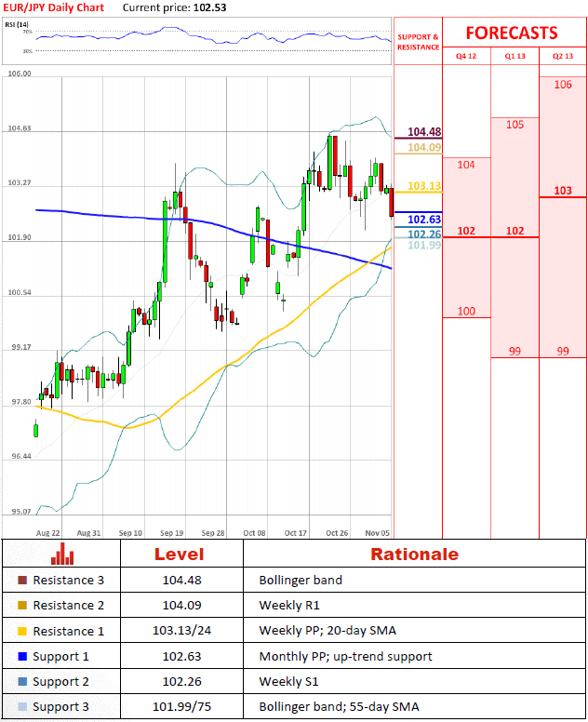588x722 pixels.
Task: Click the current price 102.53 value
Action: point(209,7)
